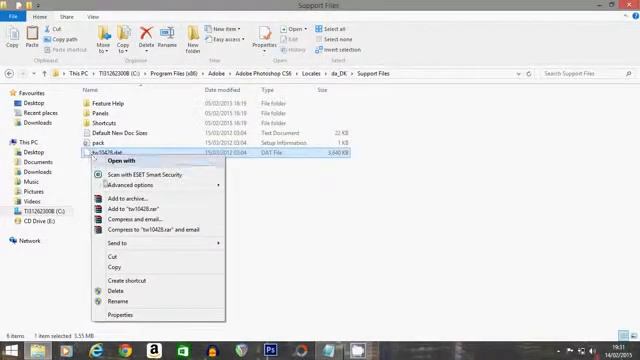
Task: Choose Delete in context menu
Action: (158, 291)
